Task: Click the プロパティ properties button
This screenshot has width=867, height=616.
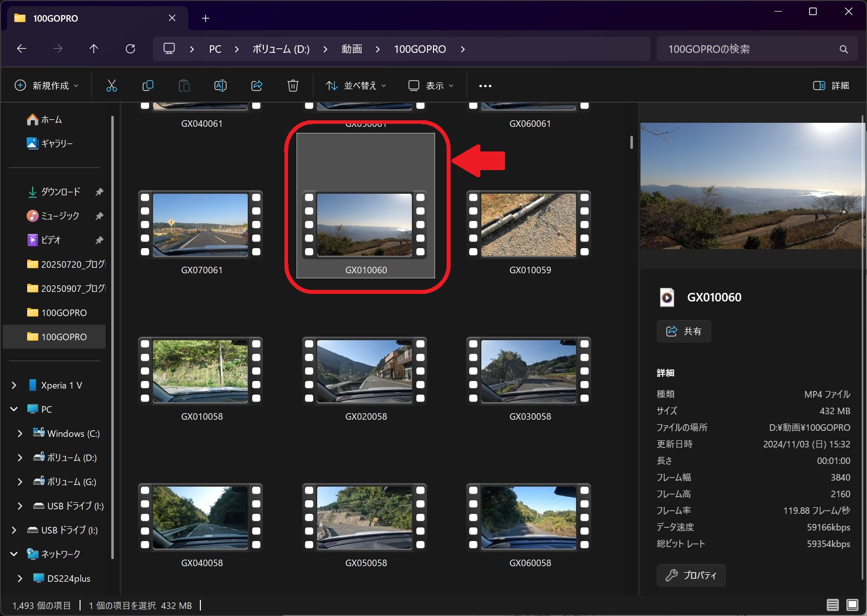Action: [691, 575]
